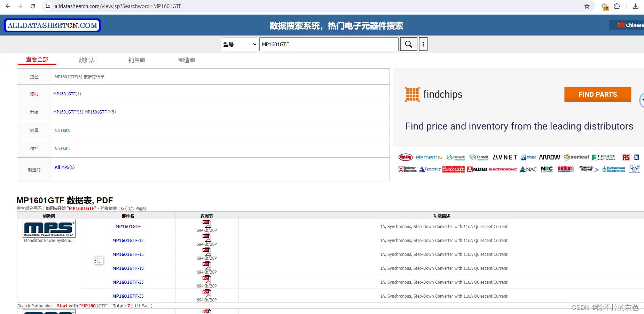Click the magnifier search button
The image size is (644, 314).
(x=409, y=44)
